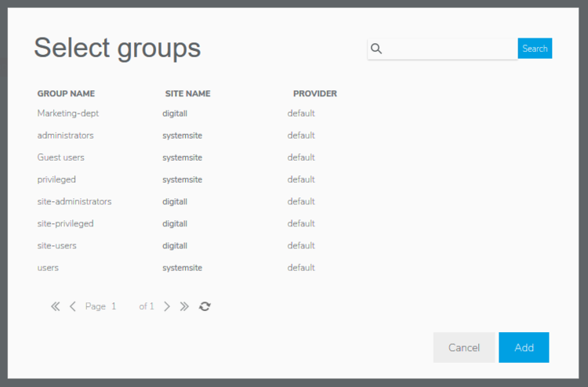The image size is (588, 387).
Task: Refresh the groups list
Action: pyautogui.click(x=205, y=306)
